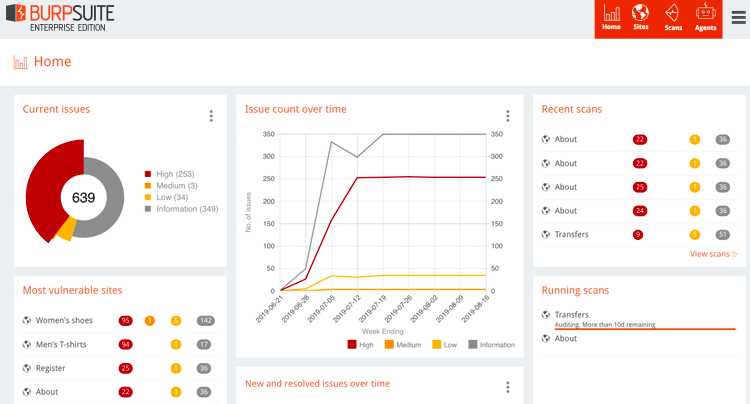Screen dimensions: 750x404
Task: Open Current issues options menu
Action: [x=211, y=116]
